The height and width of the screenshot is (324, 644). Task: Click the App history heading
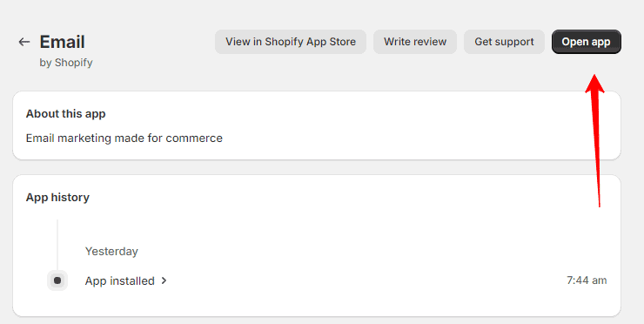pos(57,198)
